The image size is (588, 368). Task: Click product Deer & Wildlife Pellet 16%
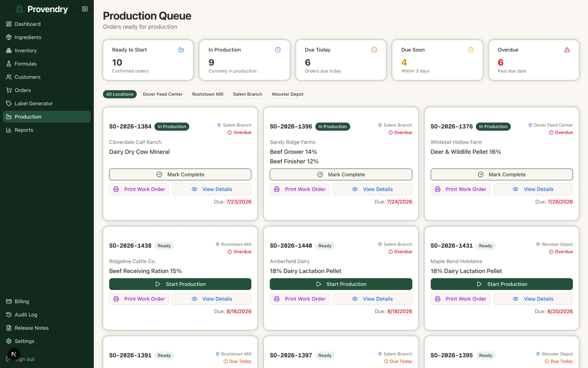coord(466,152)
